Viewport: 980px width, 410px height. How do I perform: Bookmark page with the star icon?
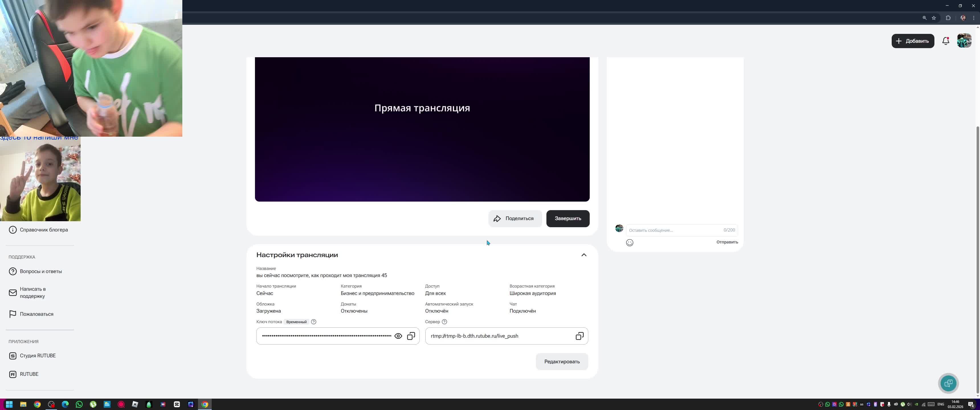tap(934, 18)
